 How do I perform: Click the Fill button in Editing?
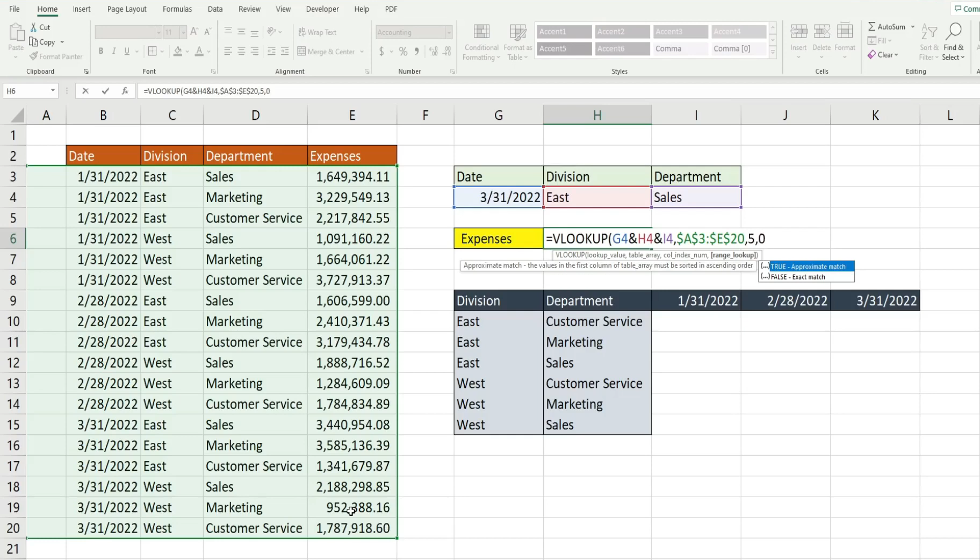click(879, 41)
